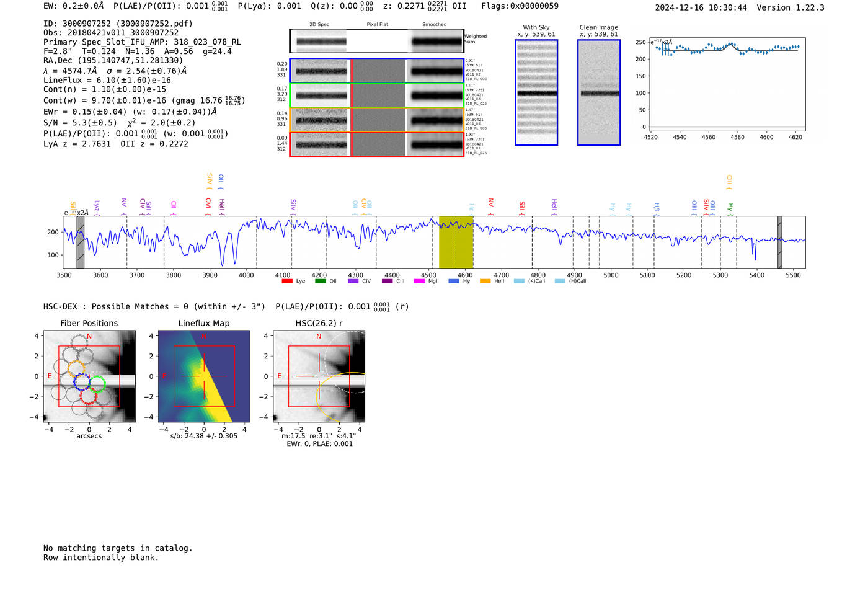Image resolution: width=868 pixels, height=591 pixels.
Task: Select the LineFlux = 6.10(±1.60)e-16 value
Action: point(107,80)
